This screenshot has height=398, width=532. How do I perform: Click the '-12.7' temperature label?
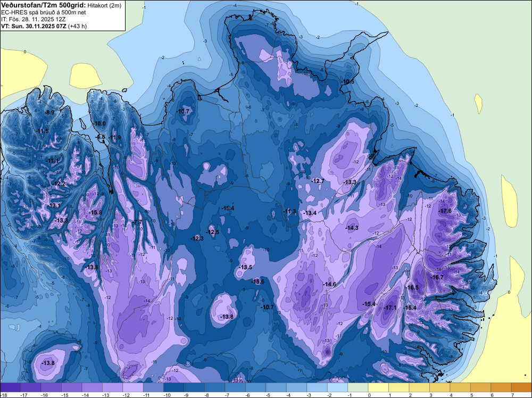pyautogui.click(x=318, y=181)
